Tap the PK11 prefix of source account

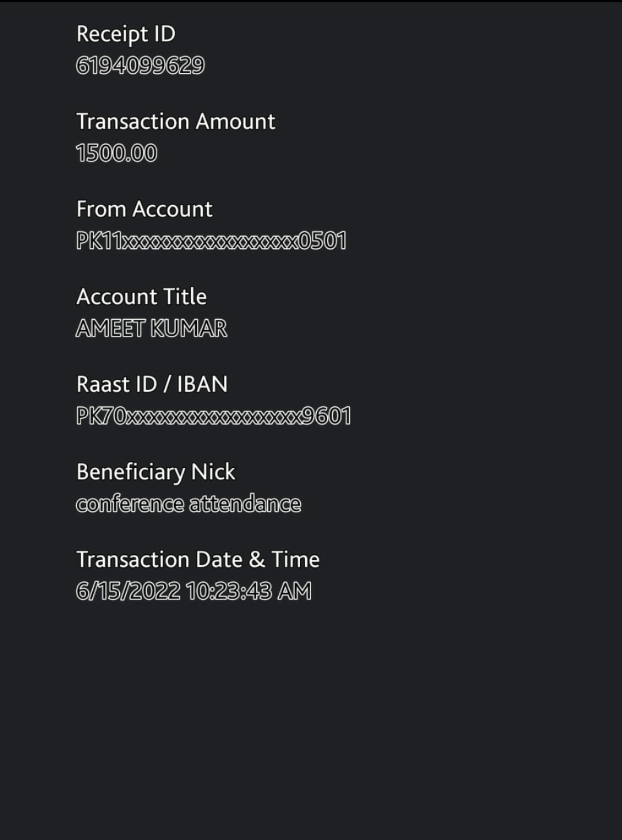coord(99,241)
